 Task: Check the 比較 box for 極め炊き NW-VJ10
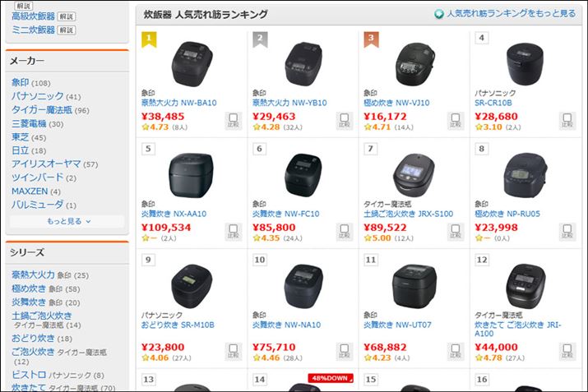455,119
